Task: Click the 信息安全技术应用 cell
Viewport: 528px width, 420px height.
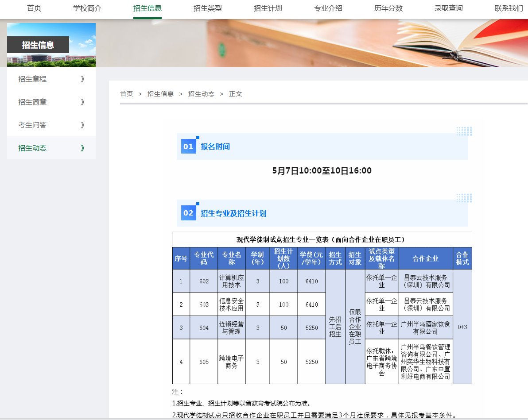Action: click(232, 304)
